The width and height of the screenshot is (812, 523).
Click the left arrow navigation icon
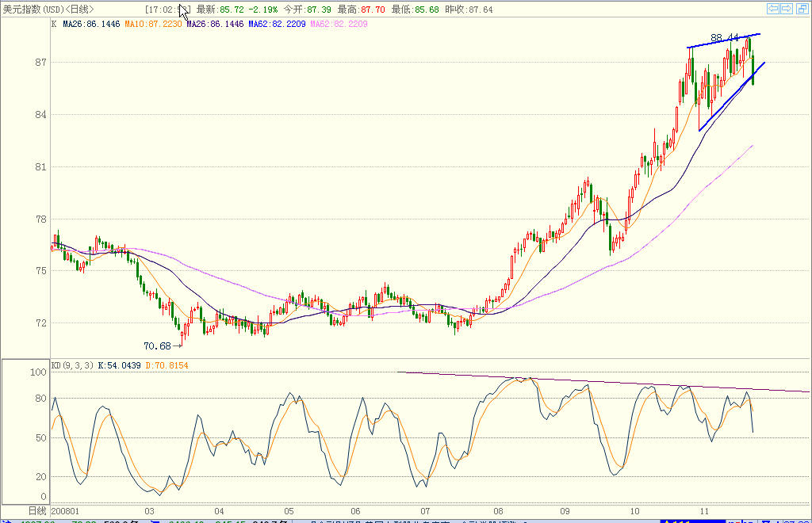click(x=773, y=9)
